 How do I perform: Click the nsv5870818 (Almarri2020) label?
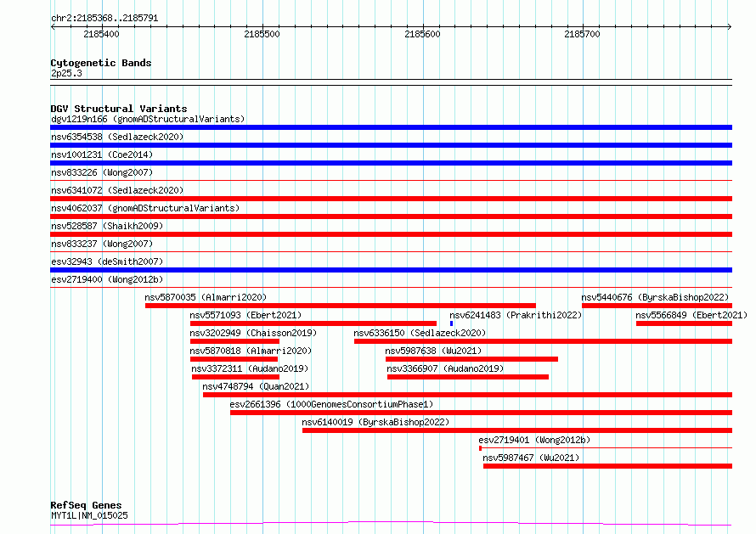pyautogui.click(x=251, y=351)
